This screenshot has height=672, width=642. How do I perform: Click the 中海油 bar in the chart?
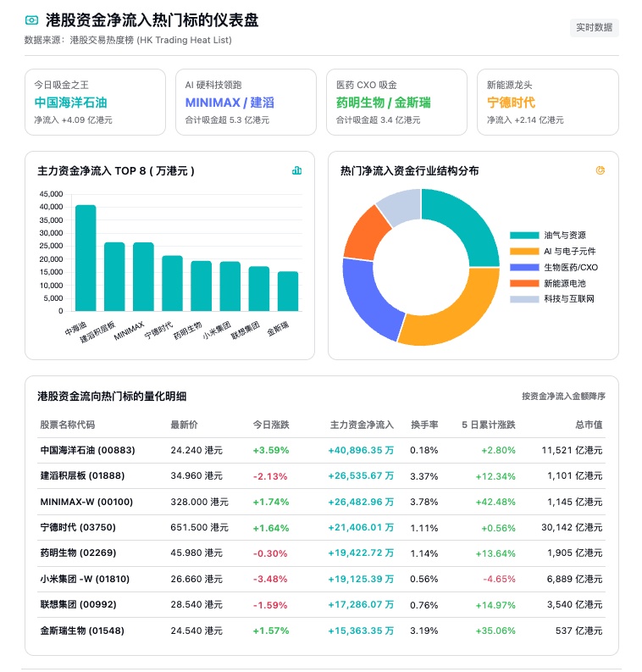click(x=86, y=258)
